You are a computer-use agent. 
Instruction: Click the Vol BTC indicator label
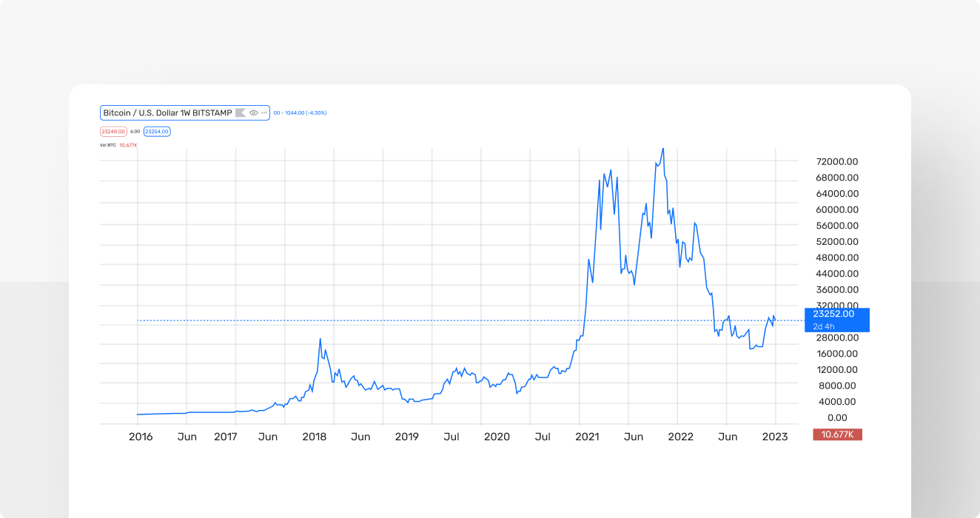pyautogui.click(x=108, y=145)
